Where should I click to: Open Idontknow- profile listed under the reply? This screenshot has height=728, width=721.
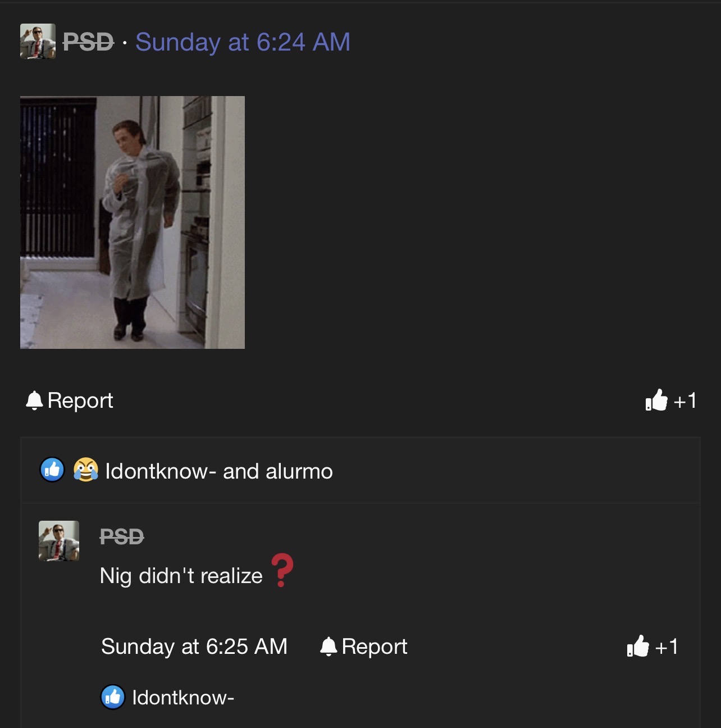click(183, 698)
